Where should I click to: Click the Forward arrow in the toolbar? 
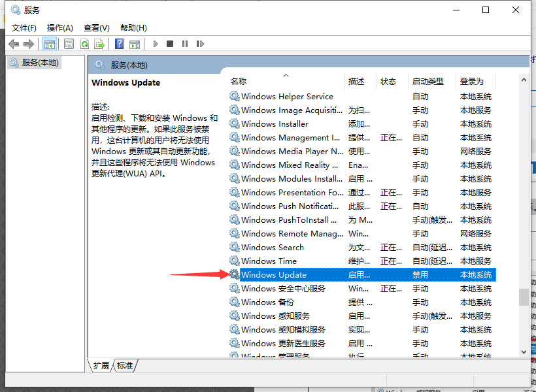(29, 44)
